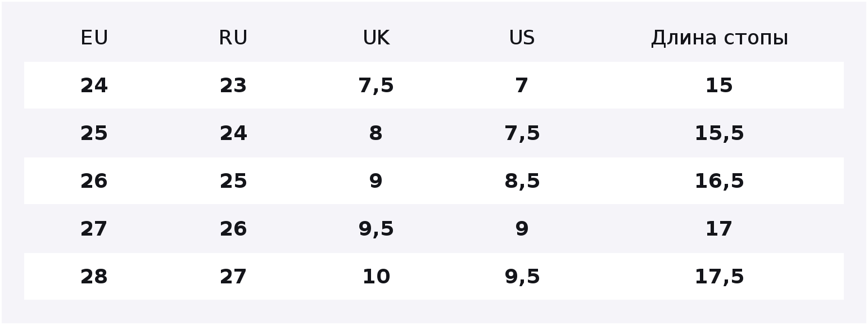Image resolution: width=868 pixels, height=325 pixels.
Task: Click EU size 26 cell
Action: point(94,181)
